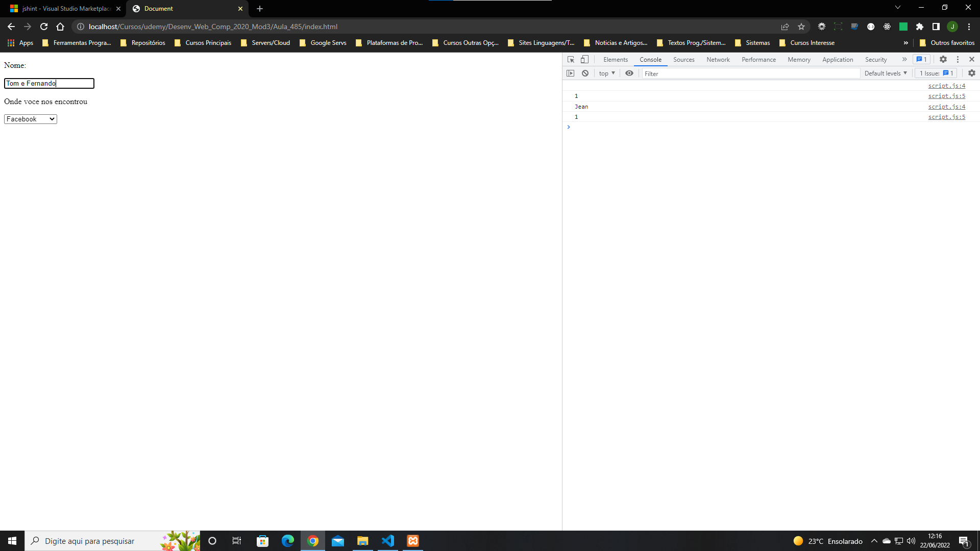Viewport: 980px width, 551px height.
Task: Open the Google Servs bookmark folder
Action: click(x=323, y=43)
